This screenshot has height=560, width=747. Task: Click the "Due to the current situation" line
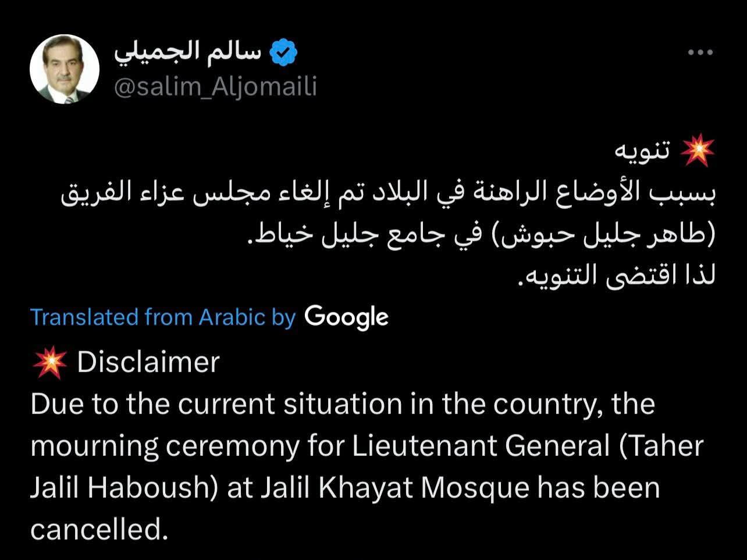tap(343, 404)
